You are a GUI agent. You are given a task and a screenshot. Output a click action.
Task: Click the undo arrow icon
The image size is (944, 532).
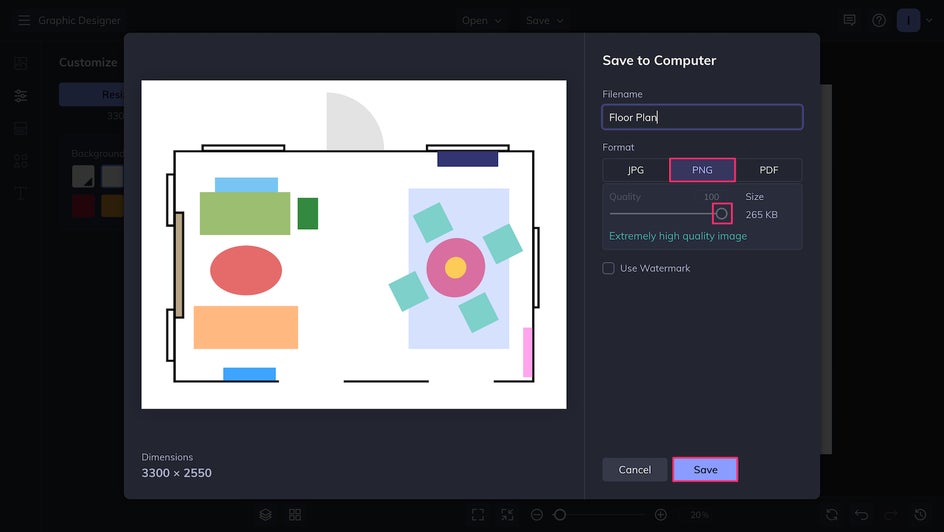862,515
